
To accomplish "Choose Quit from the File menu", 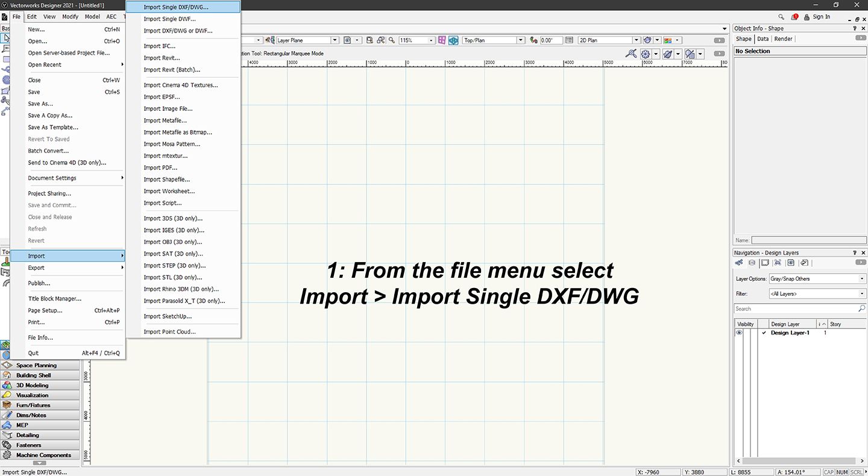I will pos(68,353).
